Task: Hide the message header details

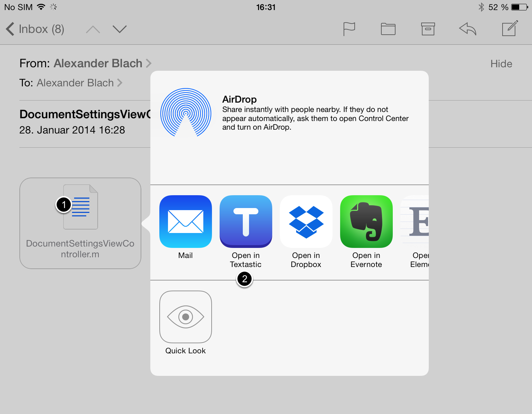Action: [501, 64]
